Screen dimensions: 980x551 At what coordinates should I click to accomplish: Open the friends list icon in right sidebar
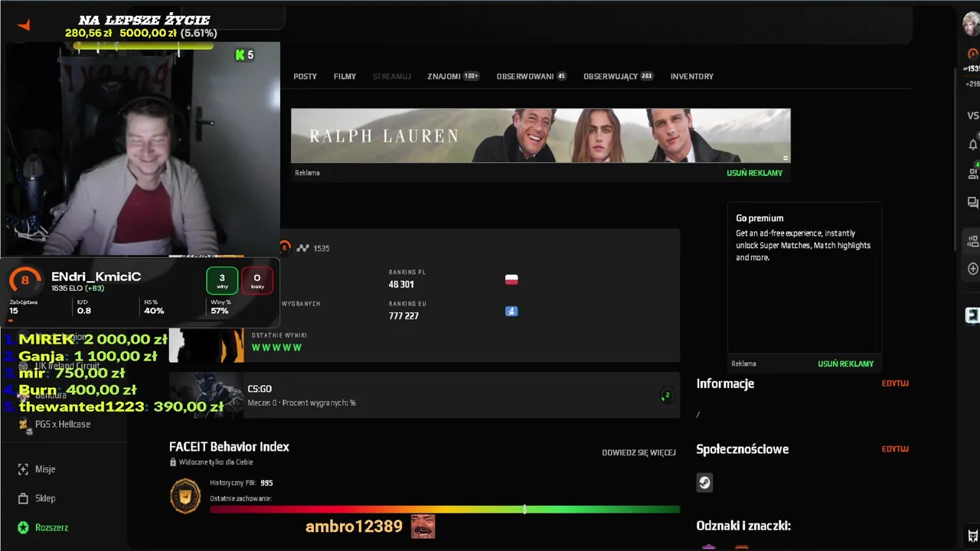tap(973, 174)
